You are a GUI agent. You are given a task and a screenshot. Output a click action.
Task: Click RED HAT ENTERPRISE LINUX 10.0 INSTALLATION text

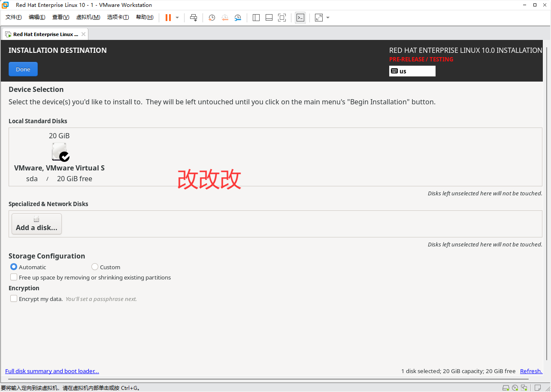click(466, 50)
